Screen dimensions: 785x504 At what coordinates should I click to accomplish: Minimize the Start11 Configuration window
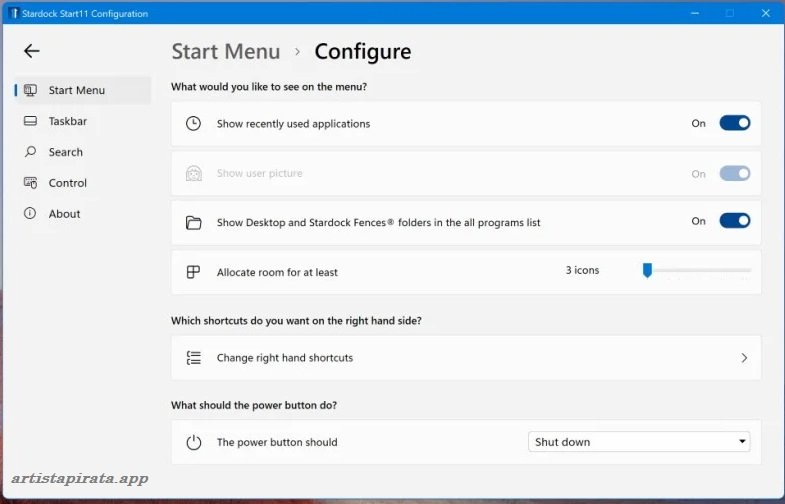tap(696, 13)
